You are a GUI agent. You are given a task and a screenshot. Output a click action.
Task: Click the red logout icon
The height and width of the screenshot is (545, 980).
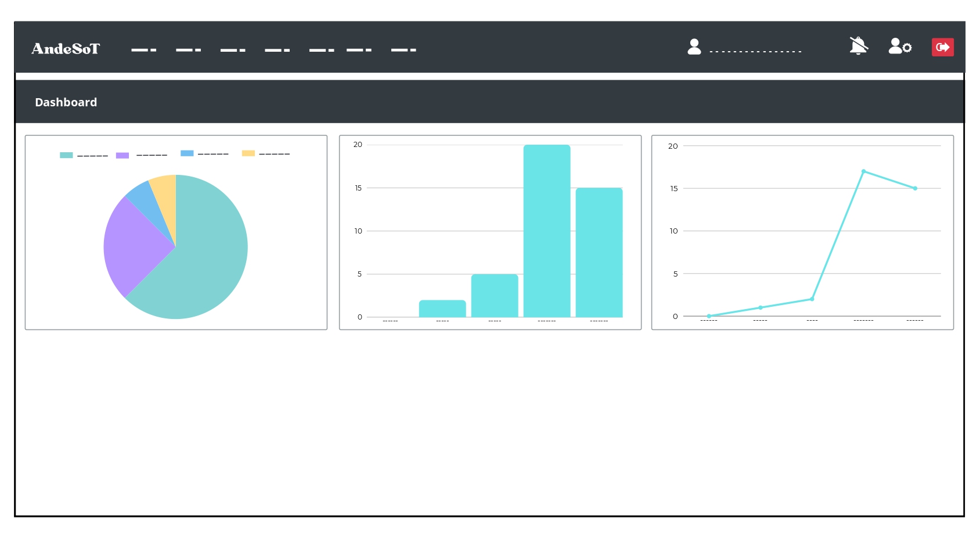(942, 47)
